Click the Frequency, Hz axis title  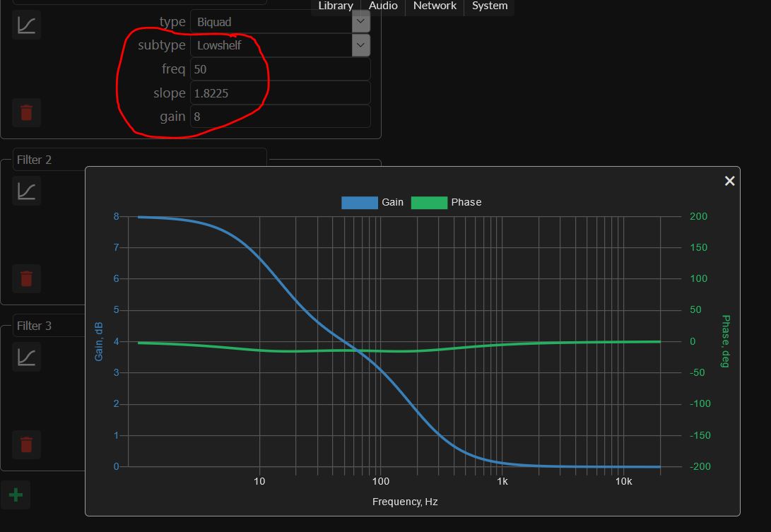[405, 502]
